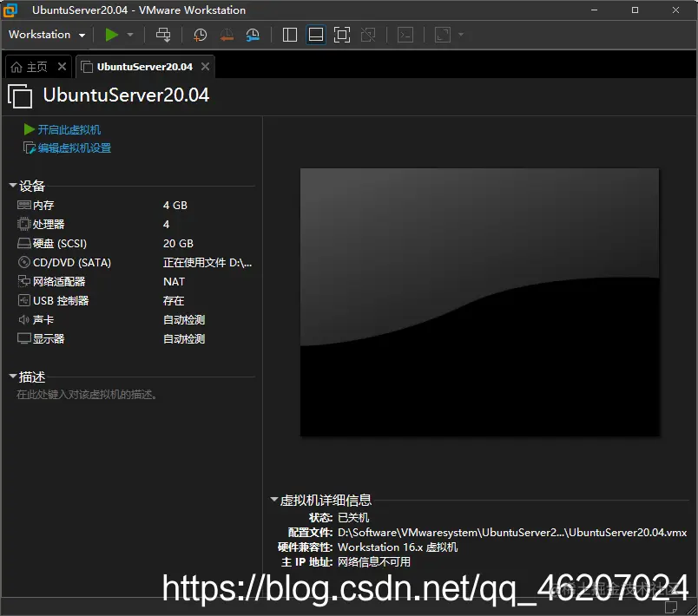The width and height of the screenshot is (698, 616).
Task: Open the stretch guest dropdown arrow
Action: (x=461, y=35)
